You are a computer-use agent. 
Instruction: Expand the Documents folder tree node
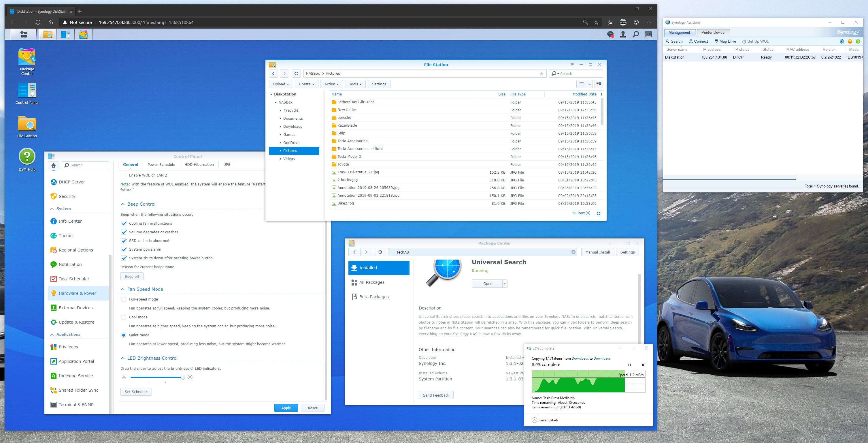pos(280,118)
